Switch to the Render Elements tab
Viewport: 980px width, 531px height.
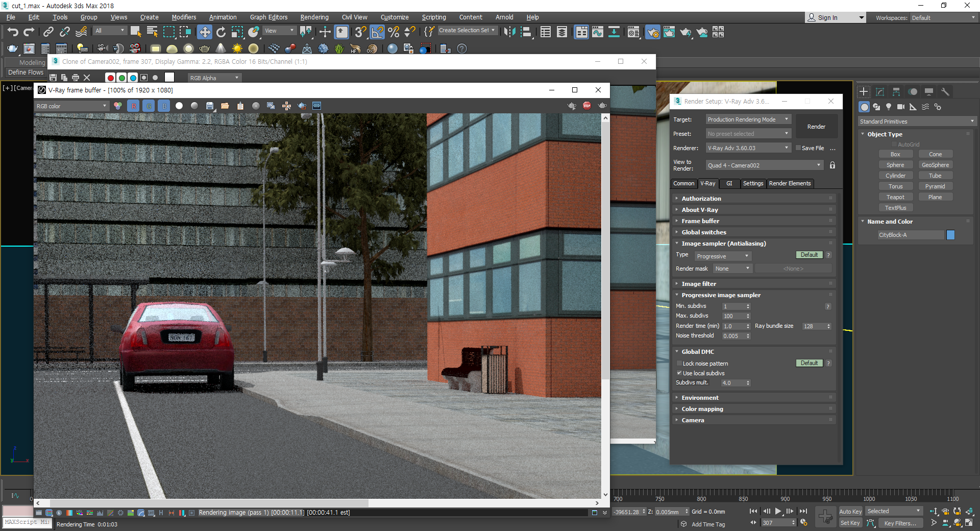tap(790, 183)
